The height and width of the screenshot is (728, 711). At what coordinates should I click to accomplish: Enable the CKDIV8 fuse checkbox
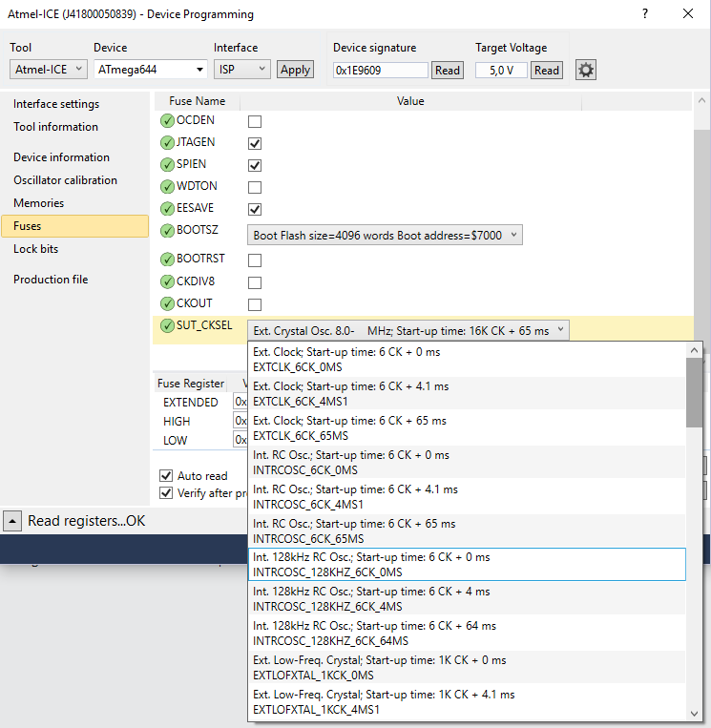tap(255, 282)
